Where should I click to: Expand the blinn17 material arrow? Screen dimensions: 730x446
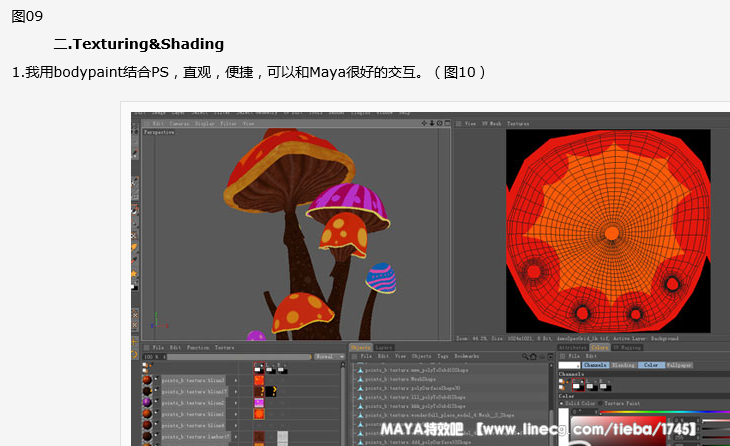236,392
